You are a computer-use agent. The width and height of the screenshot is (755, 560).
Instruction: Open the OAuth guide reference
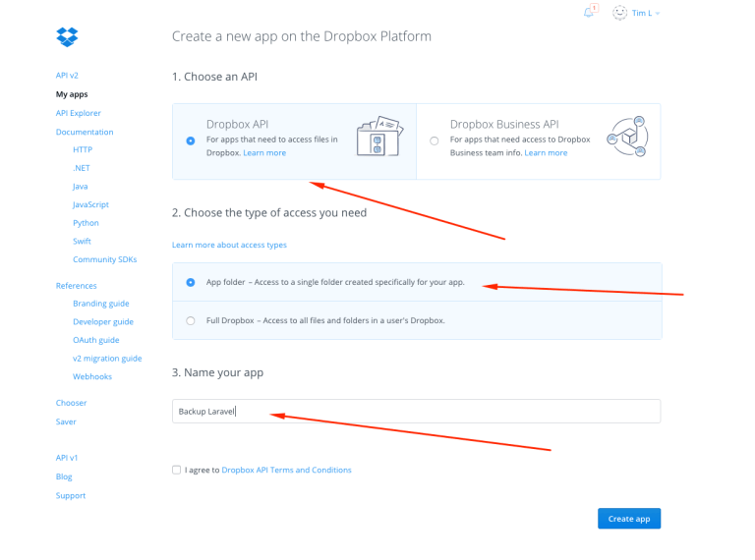(x=95, y=340)
